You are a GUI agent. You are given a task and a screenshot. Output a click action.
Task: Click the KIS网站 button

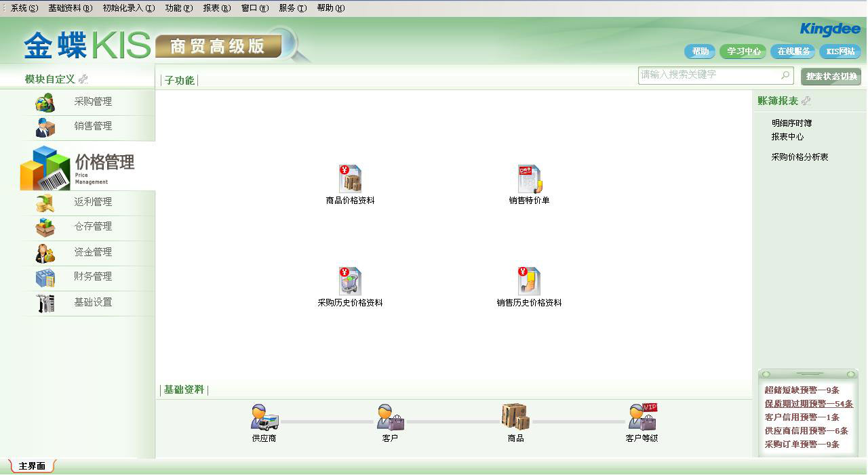pyautogui.click(x=840, y=51)
